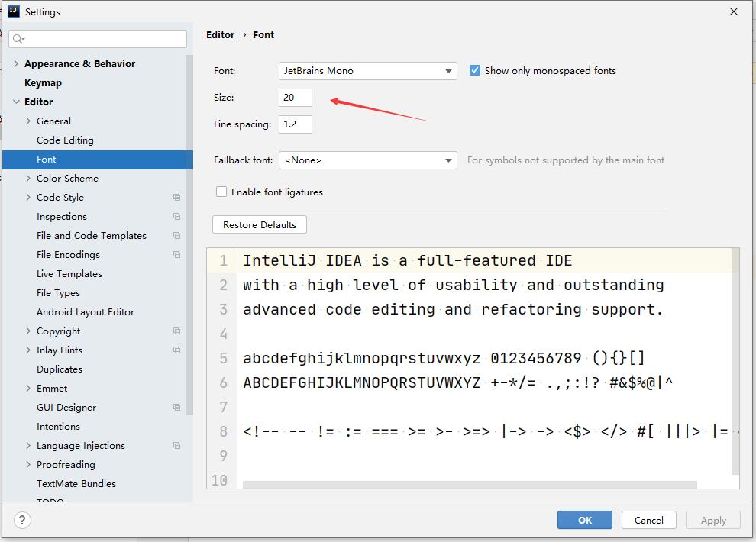Expand the General node
This screenshot has width=756, height=542.
pos(28,121)
